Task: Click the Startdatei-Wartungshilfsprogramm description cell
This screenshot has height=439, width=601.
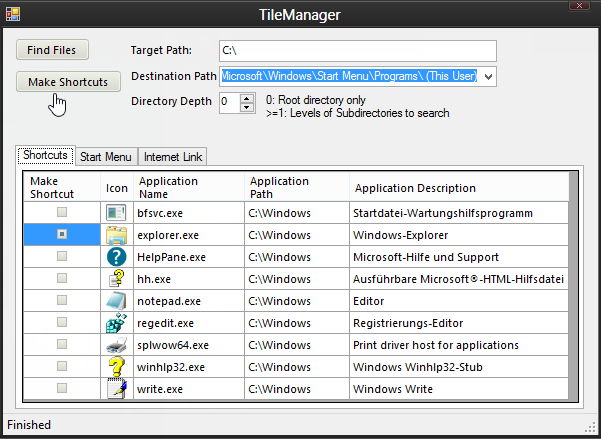Action: point(459,213)
